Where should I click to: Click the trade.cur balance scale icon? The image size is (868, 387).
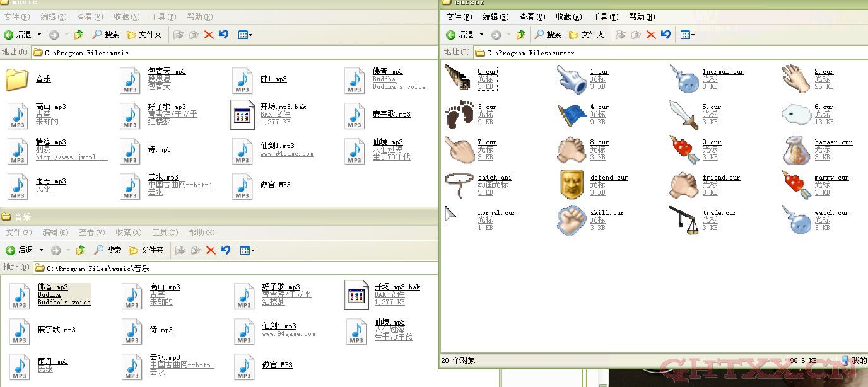click(684, 220)
